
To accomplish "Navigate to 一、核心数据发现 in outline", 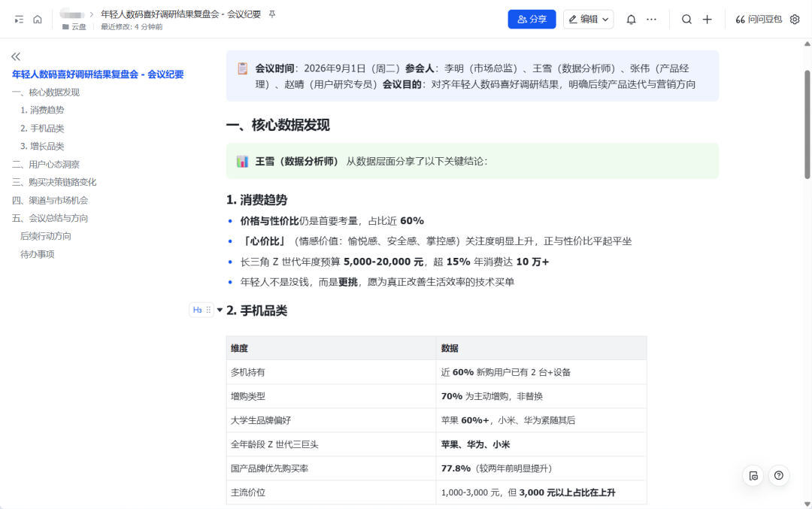I will click(46, 92).
